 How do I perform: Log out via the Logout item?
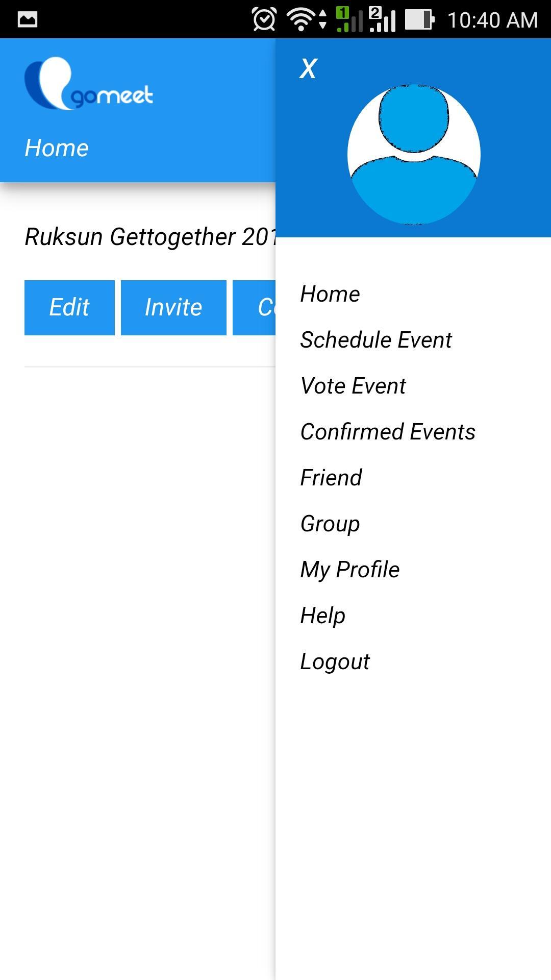coord(335,661)
